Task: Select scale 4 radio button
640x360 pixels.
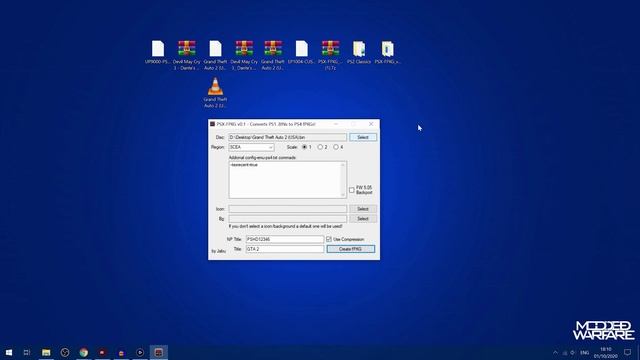Action: coord(336,147)
